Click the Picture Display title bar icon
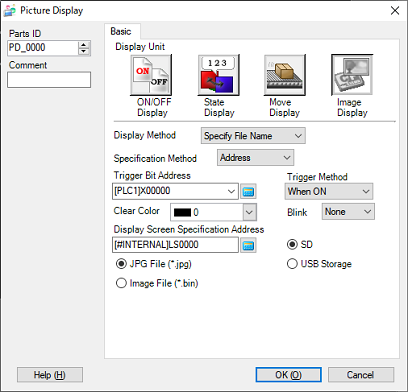 click(9, 11)
